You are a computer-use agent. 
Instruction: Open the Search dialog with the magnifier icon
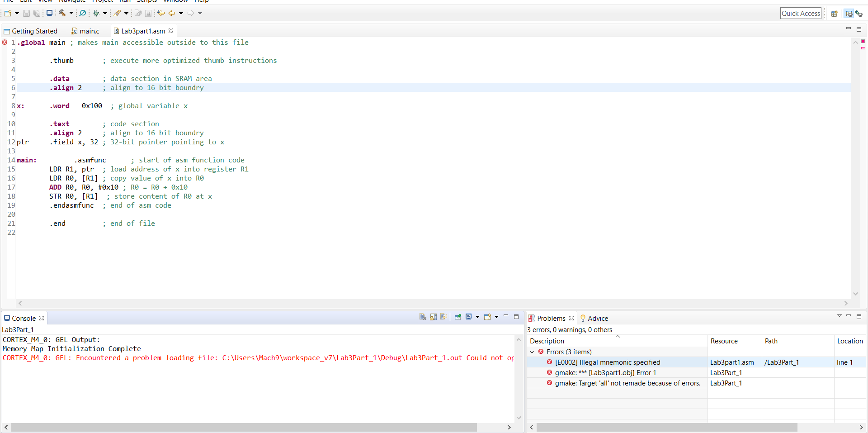point(84,13)
